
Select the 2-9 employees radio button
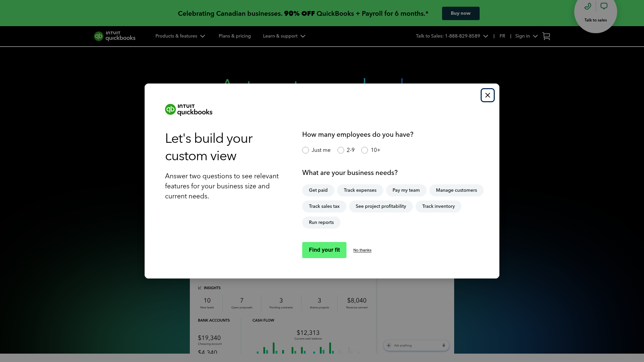click(x=341, y=150)
